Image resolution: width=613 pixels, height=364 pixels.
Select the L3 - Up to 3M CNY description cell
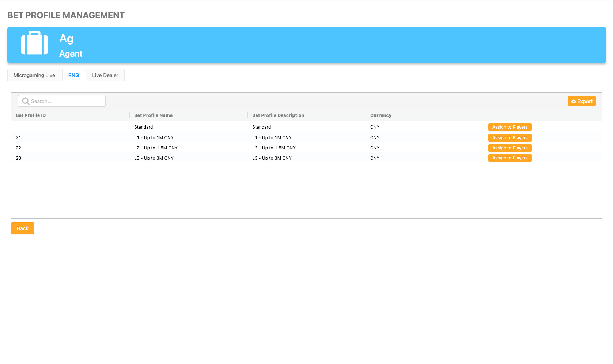point(272,158)
